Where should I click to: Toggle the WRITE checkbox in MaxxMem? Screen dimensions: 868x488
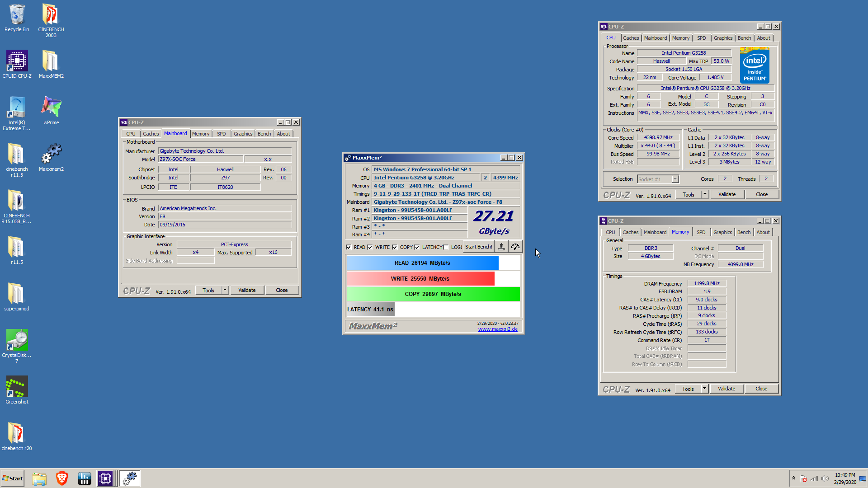[370, 247]
